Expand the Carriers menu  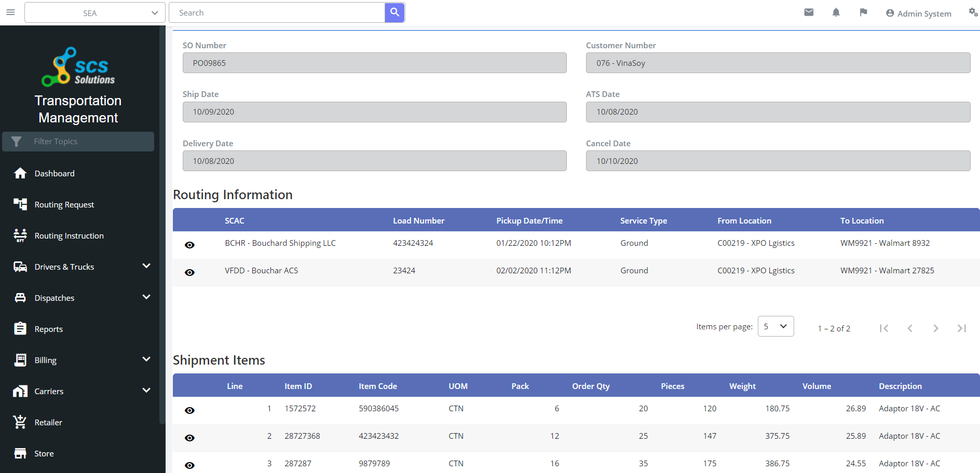point(146,391)
